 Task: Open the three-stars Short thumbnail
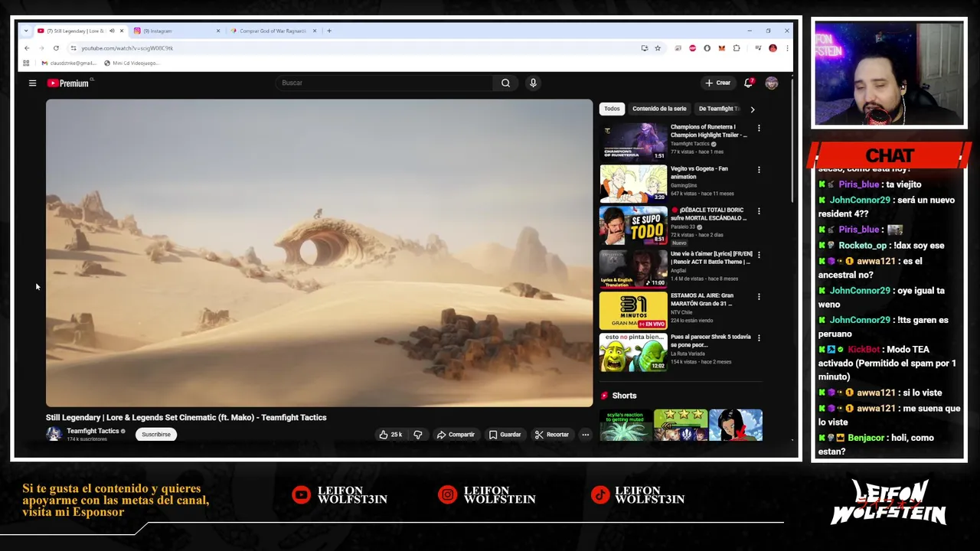681,425
